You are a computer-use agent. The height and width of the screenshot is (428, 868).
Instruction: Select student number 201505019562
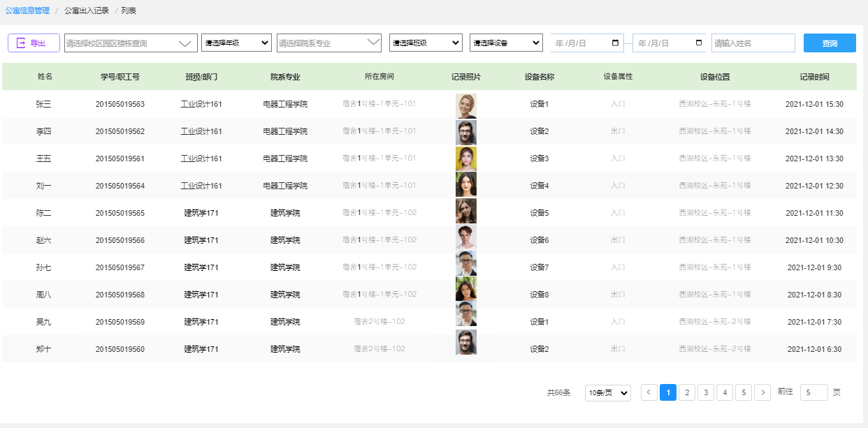[120, 131]
